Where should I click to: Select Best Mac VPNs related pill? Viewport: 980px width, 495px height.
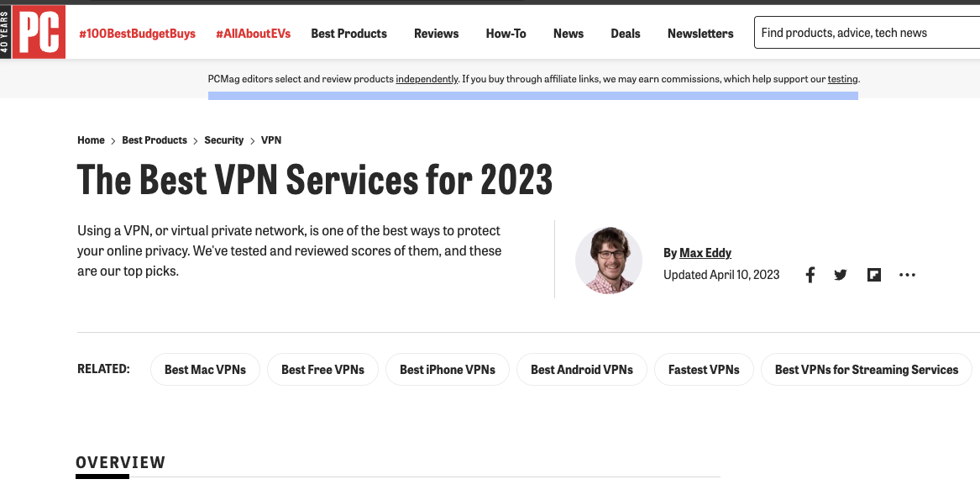pos(205,369)
